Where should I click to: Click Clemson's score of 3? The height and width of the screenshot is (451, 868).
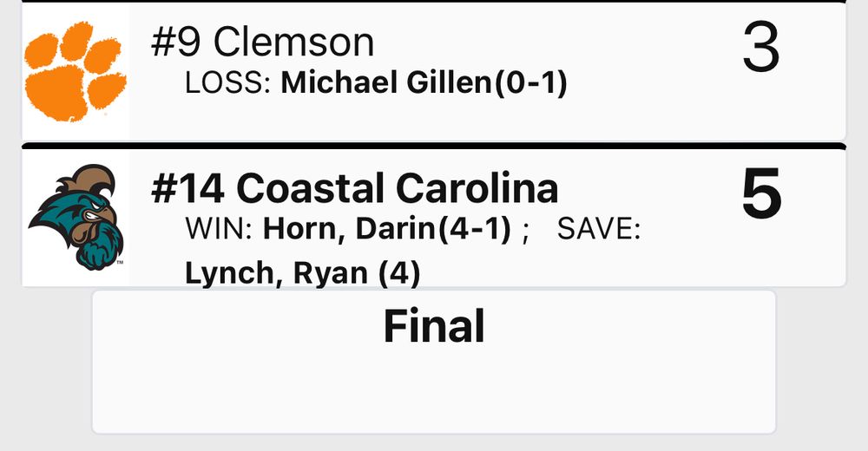pyautogui.click(x=761, y=48)
